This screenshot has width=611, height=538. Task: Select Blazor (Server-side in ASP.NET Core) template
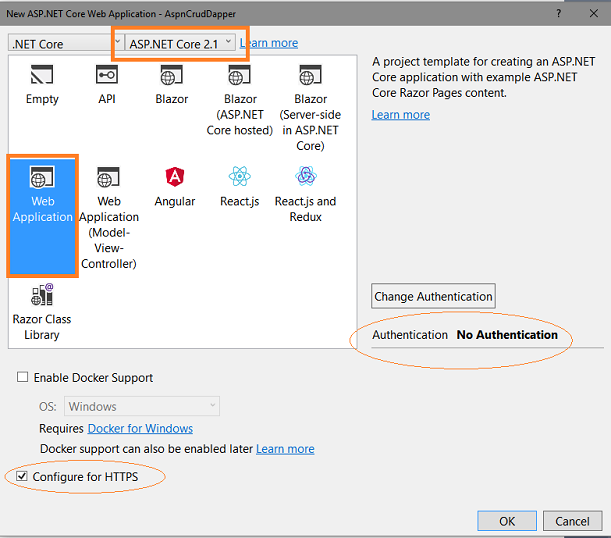(310, 108)
